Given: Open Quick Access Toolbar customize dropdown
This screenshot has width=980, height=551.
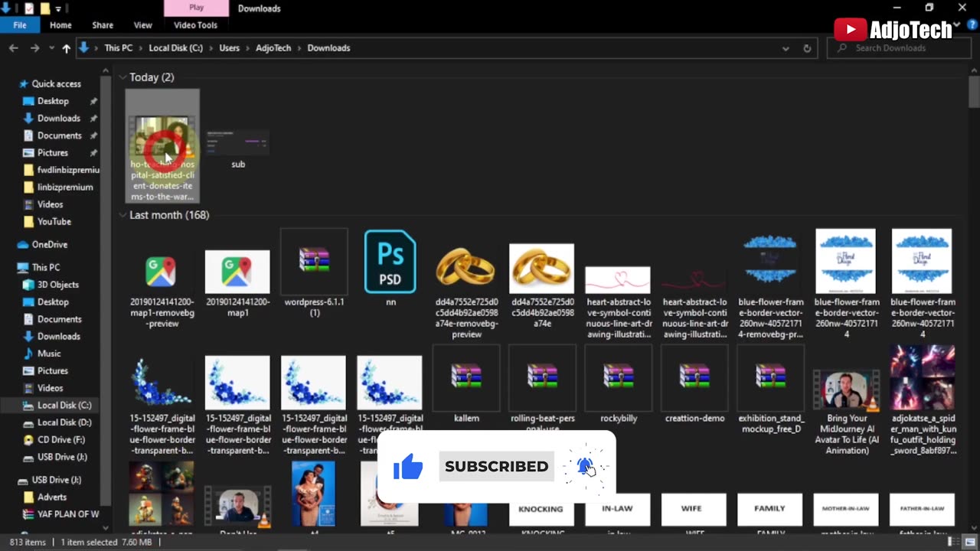Looking at the screenshot, I should [58, 8].
